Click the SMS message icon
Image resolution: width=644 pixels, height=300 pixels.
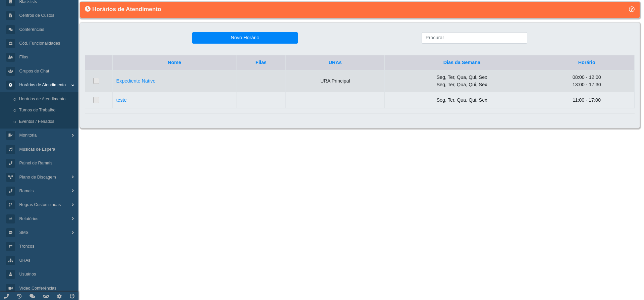coord(10,233)
